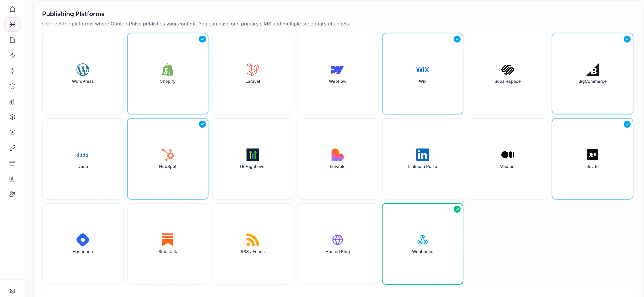Viewport: 644px width, 297px height.
Task: Click the Wix logo
Action: (423, 70)
